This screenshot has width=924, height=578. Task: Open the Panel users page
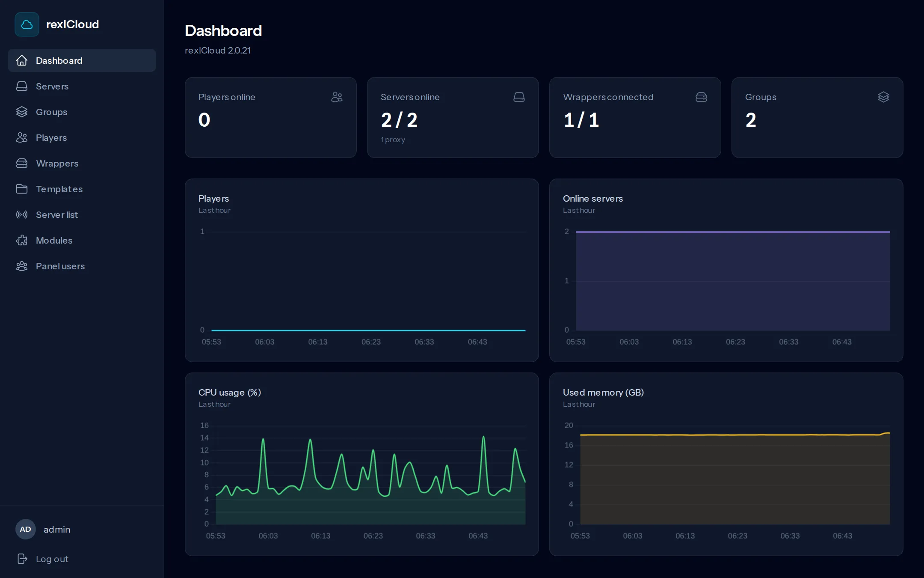coord(82,266)
